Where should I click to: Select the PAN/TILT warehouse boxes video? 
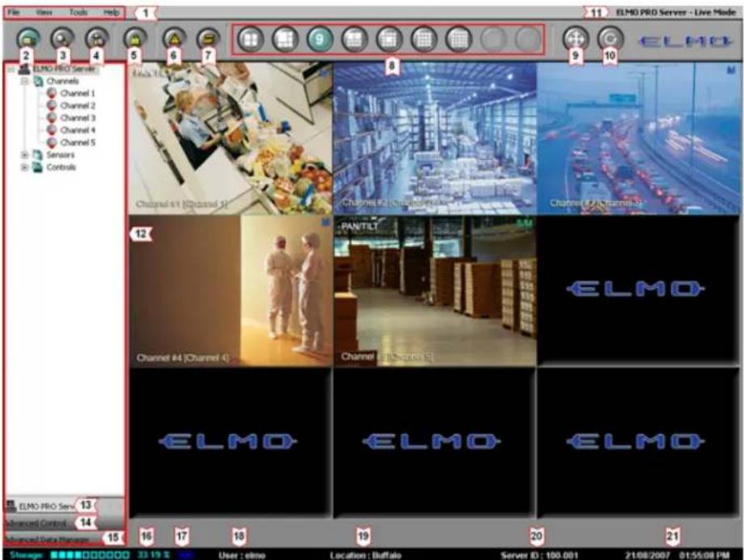click(435, 291)
